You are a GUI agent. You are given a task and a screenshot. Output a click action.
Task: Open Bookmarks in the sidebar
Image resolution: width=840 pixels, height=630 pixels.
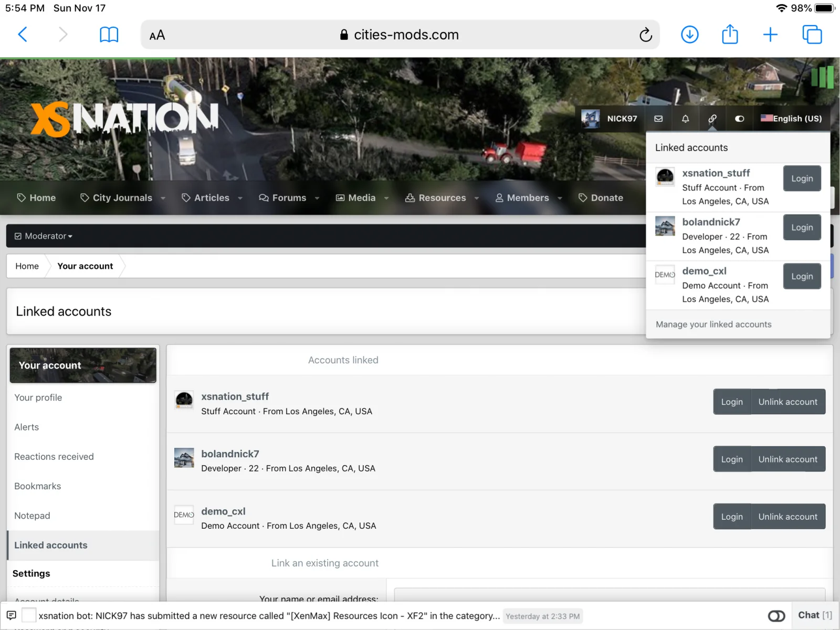[x=83, y=486]
